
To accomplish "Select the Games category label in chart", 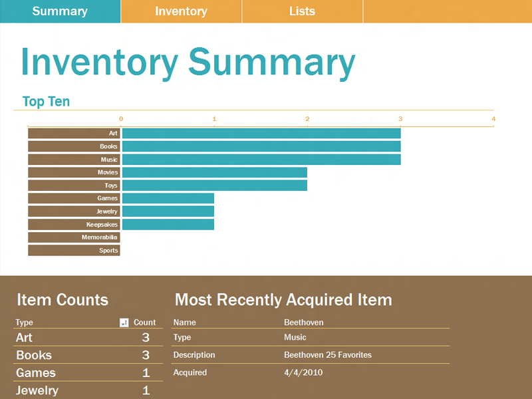I will 74,198.
